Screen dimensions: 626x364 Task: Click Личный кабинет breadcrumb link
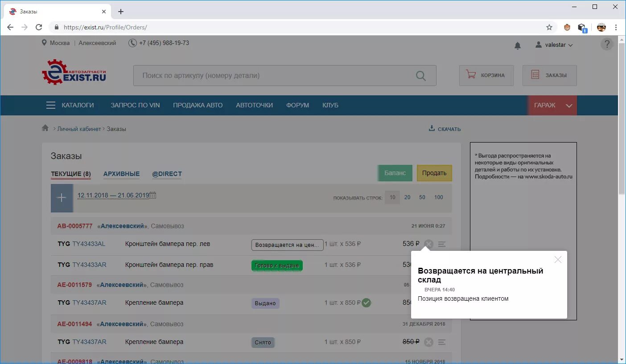(x=79, y=129)
